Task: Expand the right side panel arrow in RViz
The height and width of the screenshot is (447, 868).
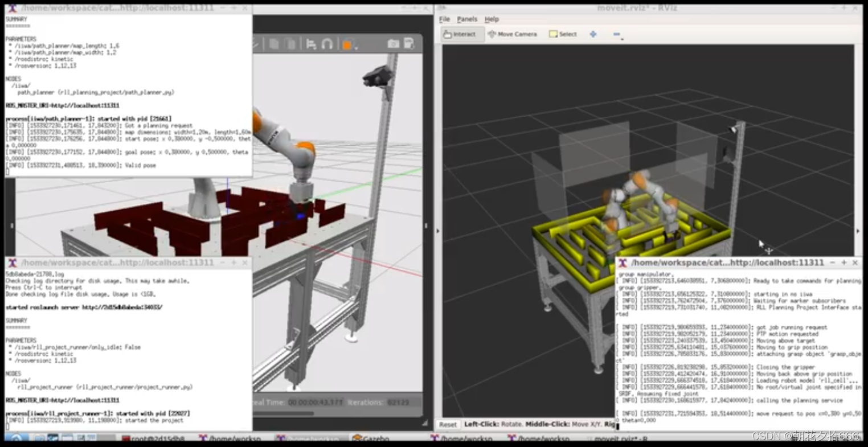Action: coord(858,231)
